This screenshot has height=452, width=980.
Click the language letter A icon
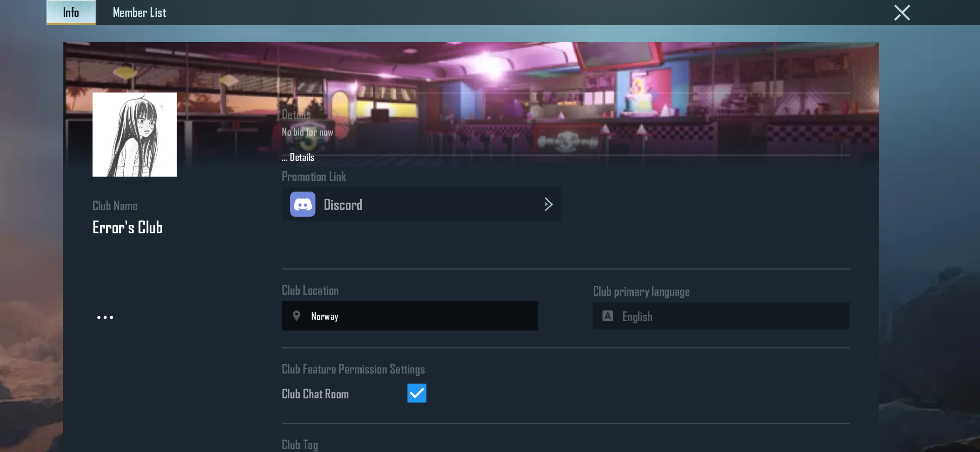(607, 316)
